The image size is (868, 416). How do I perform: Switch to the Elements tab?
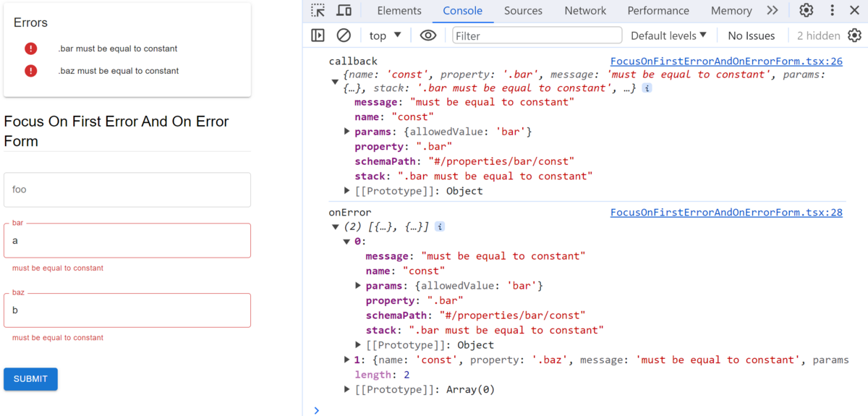pos(399,11)
